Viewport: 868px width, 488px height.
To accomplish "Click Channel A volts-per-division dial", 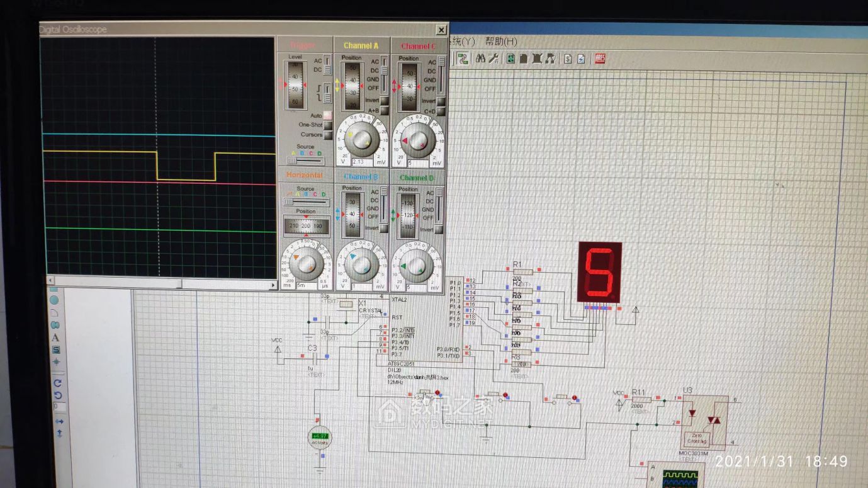I will point(362,139).
